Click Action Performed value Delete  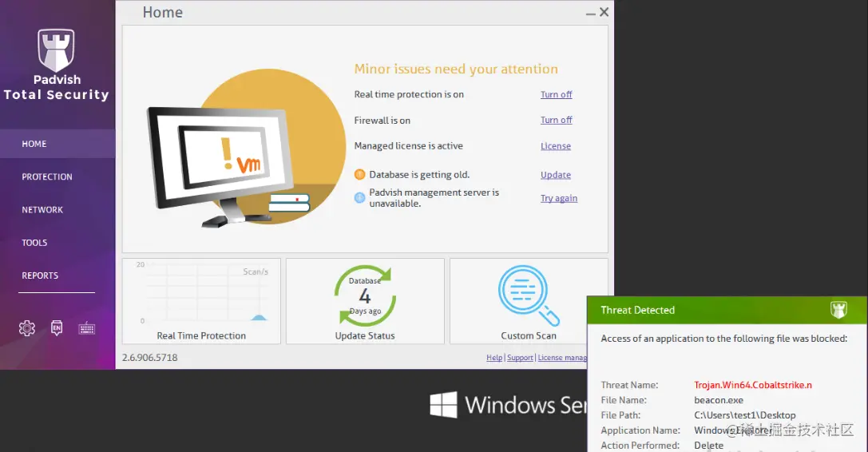tap(708, 446)
